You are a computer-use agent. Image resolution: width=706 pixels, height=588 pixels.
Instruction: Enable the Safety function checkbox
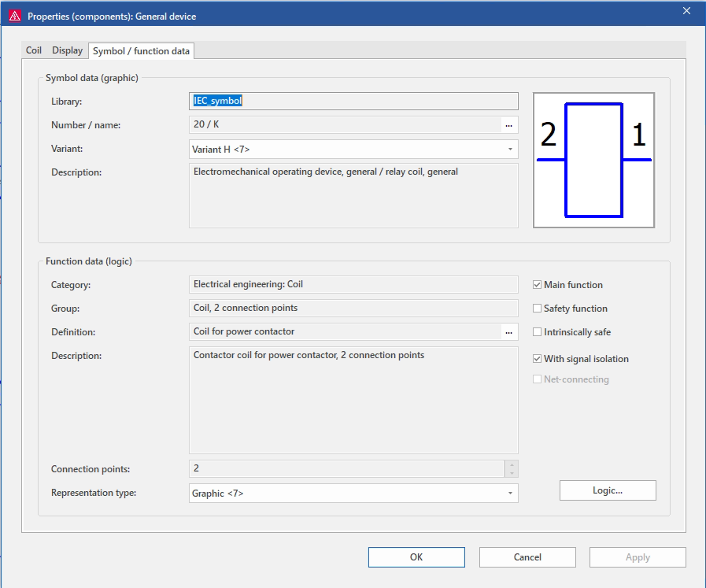tap(538, 309)
